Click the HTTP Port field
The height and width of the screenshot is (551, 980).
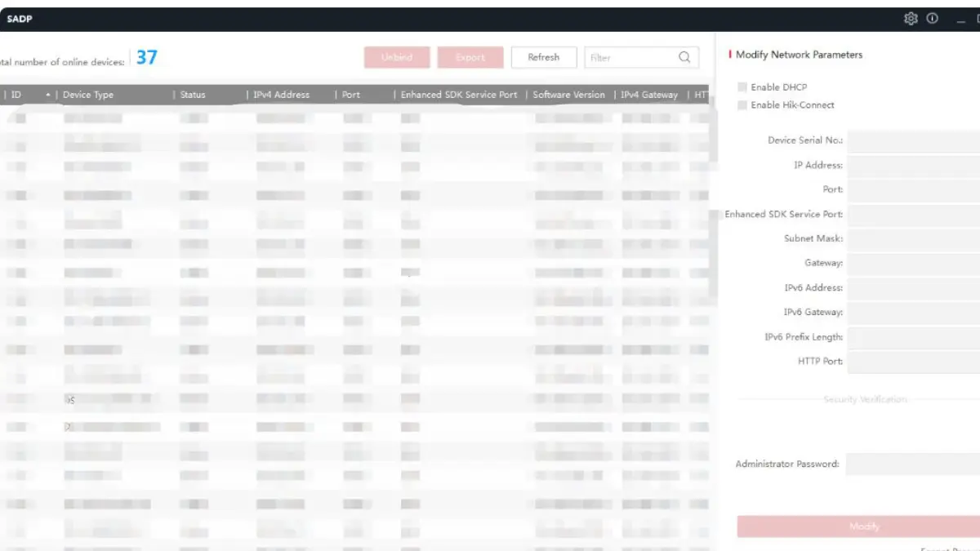point(913,361)
